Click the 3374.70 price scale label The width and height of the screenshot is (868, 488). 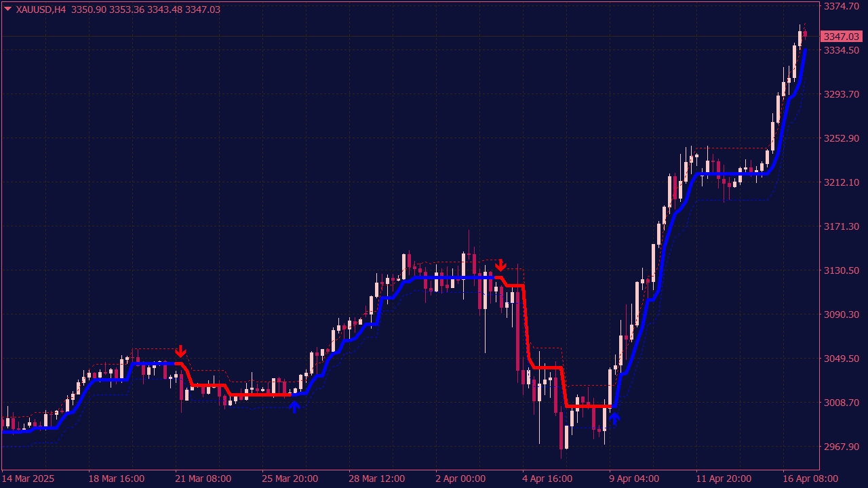coord(842,6)
